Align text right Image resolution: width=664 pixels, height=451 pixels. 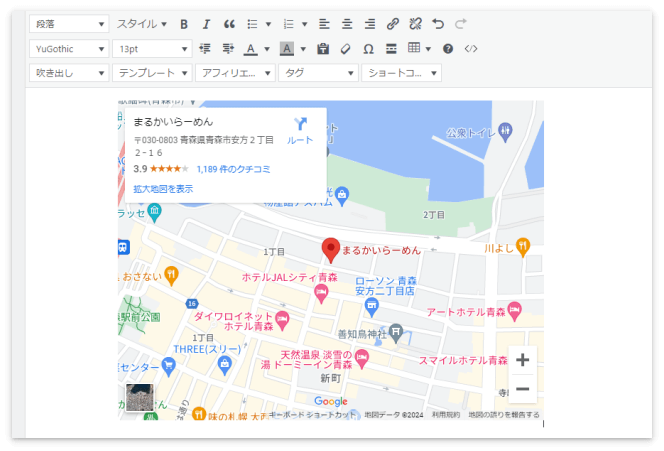(x=370, y=24)
